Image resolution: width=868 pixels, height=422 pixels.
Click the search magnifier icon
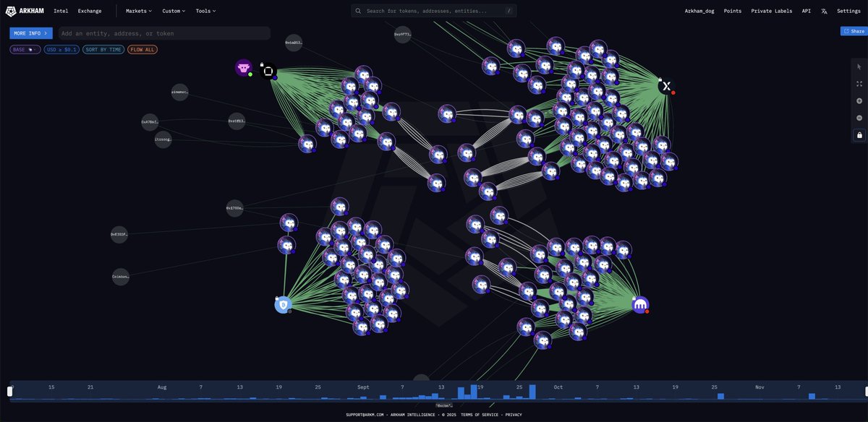click(358, 11)
